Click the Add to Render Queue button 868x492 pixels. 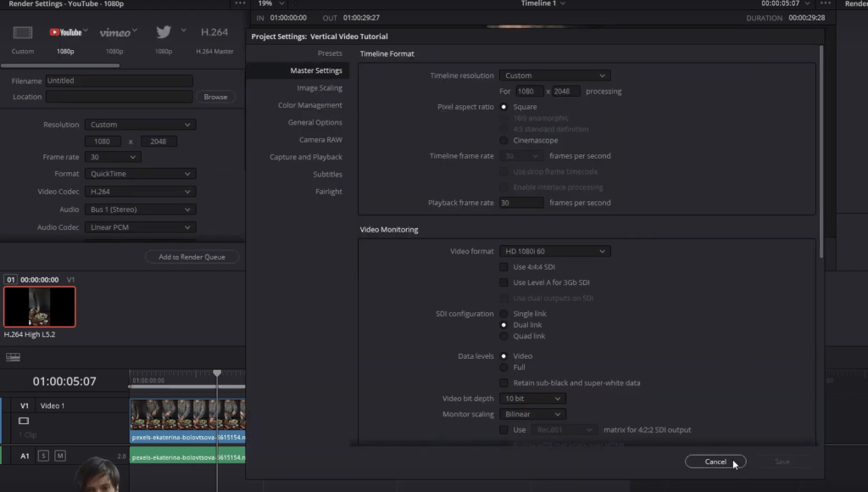pos(192,257)
